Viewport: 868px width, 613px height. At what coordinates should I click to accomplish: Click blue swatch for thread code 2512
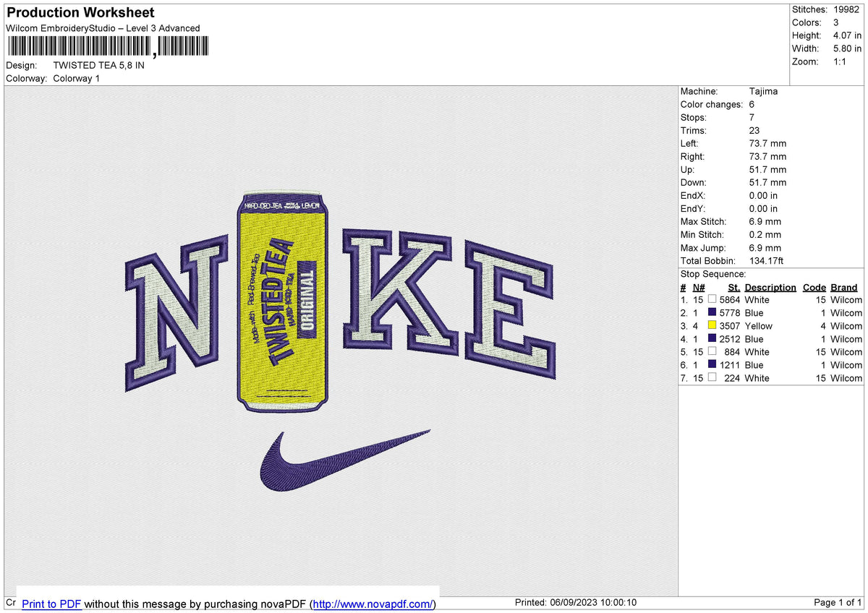(x=712, y=338)
